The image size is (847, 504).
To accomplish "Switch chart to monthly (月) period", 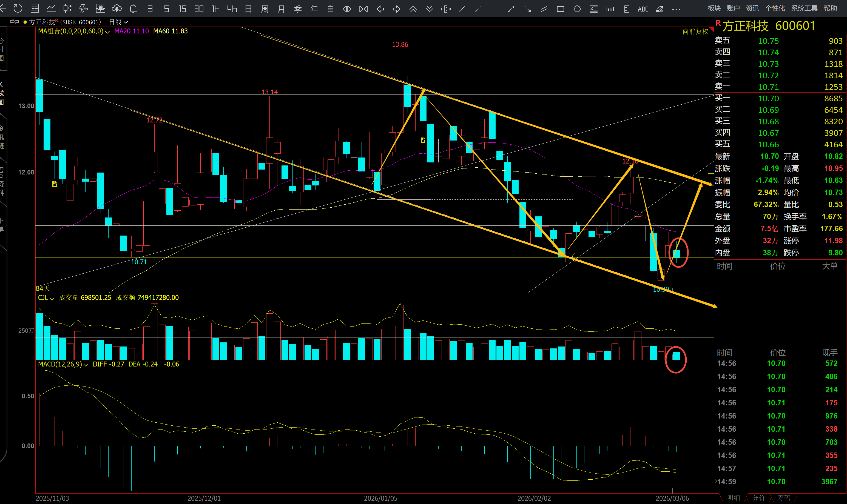I will (281, 9).
